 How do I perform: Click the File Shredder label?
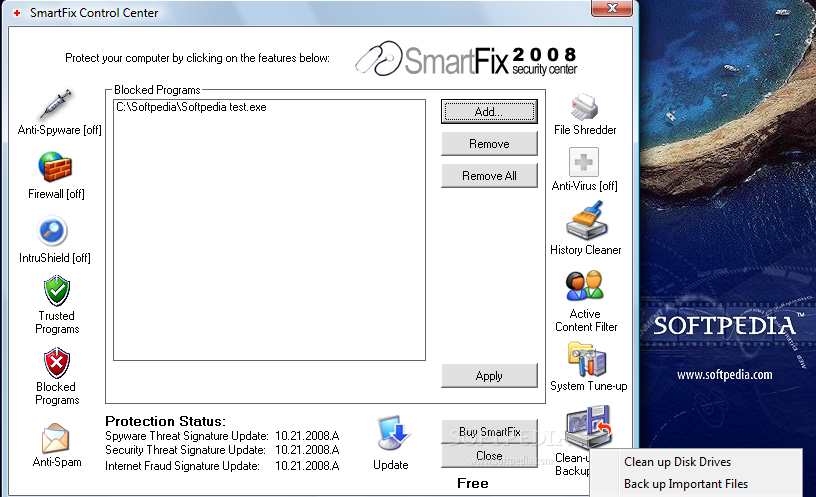click(585, 130)
